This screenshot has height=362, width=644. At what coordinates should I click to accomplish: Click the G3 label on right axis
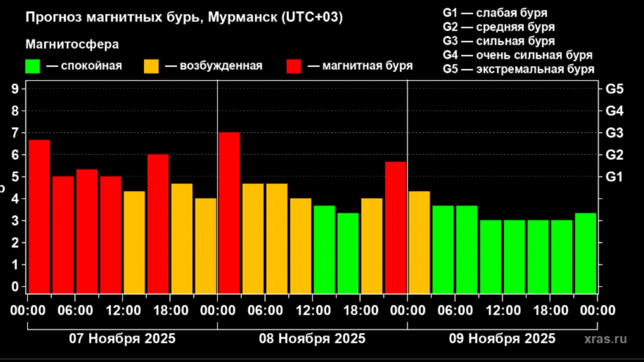point(614,133)
